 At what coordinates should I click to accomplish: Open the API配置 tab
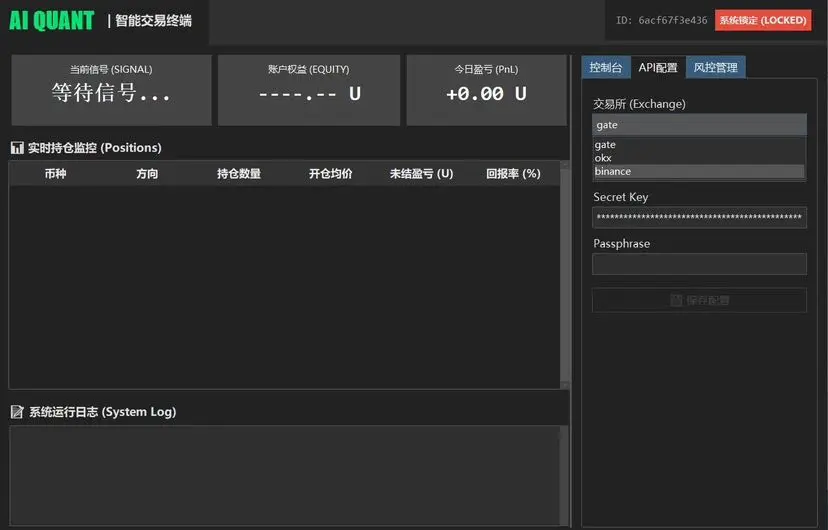(x=658, y=67)
